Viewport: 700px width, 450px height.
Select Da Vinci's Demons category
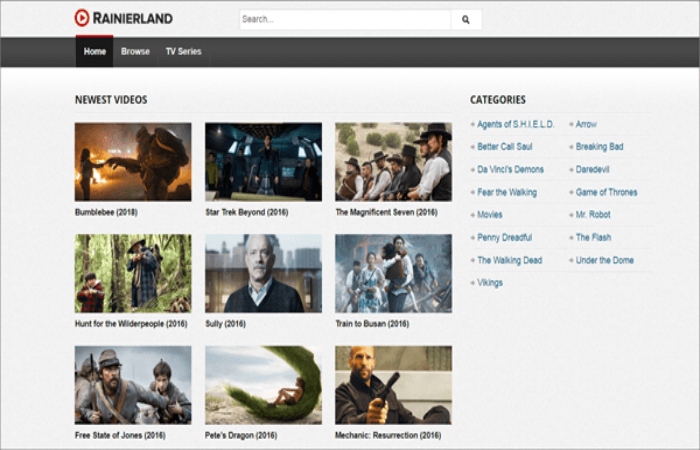[x=511, y=170]
